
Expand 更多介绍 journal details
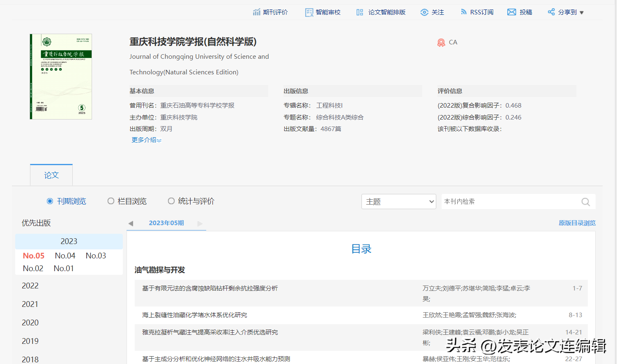tap(146, 140)
